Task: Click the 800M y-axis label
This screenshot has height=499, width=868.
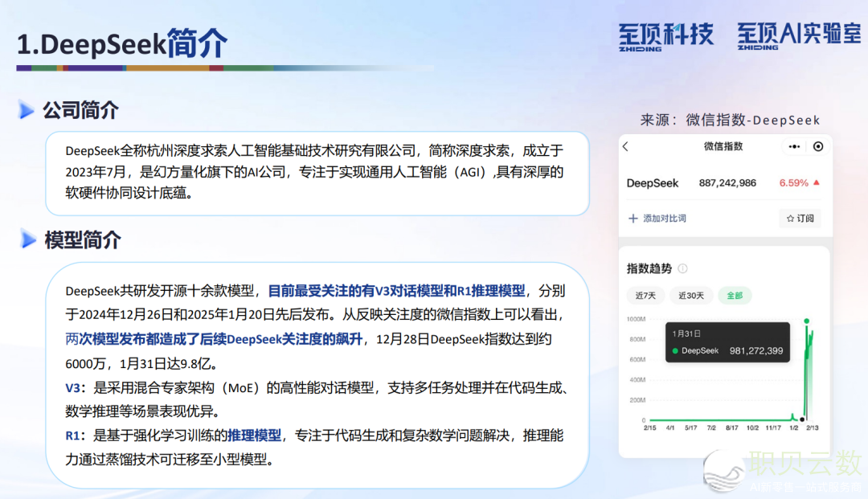Action: coord(637,339)
